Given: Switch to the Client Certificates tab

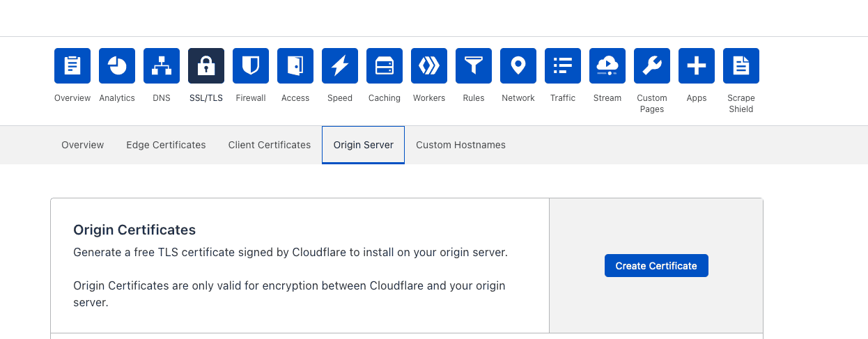Looking at the screenshot, I should point(270,145).
